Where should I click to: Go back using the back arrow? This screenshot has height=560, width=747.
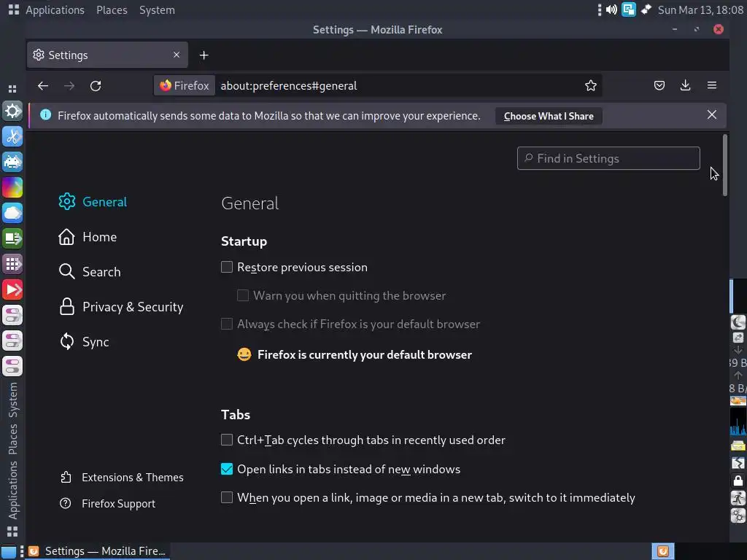point(43,86)
